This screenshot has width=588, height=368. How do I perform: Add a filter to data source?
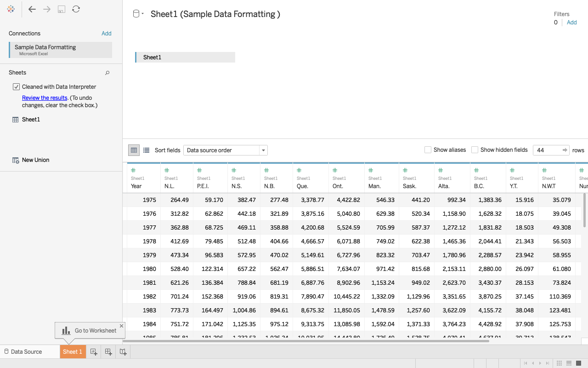(572, 23)
